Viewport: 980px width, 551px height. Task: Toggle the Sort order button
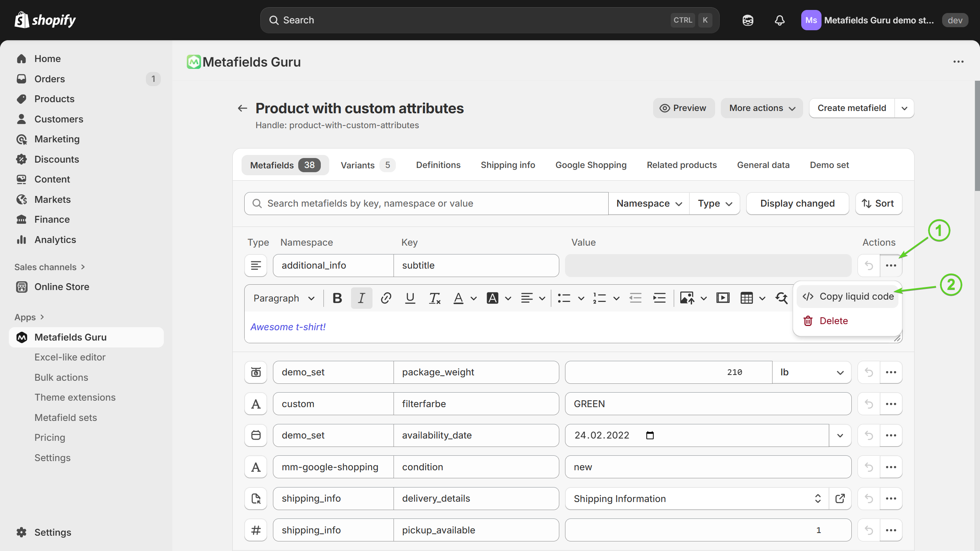878,204
